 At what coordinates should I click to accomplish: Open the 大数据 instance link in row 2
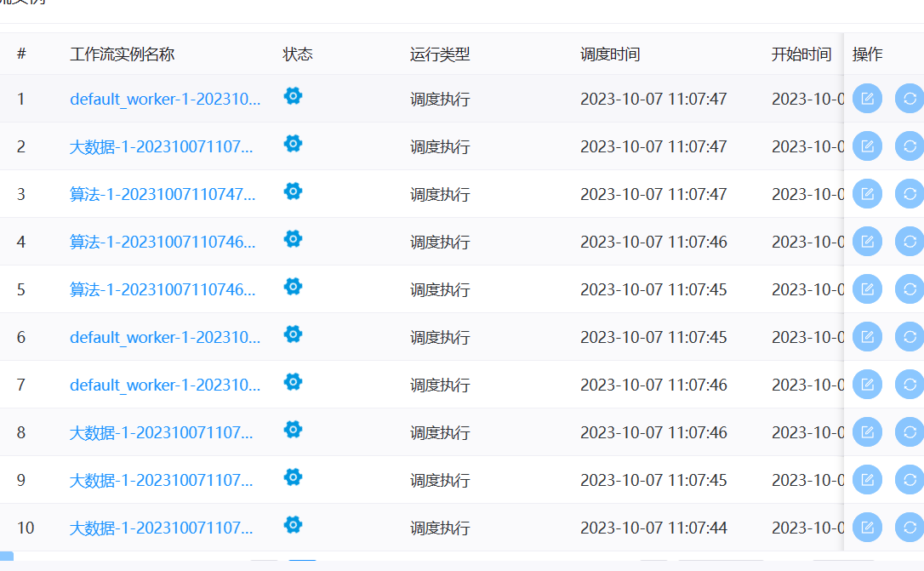tap(160, 146)
